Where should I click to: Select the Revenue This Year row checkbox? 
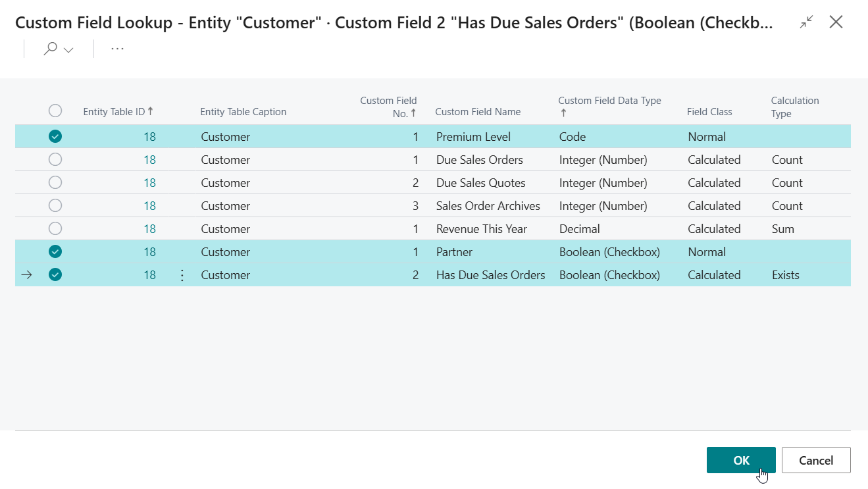coord(55,229)
